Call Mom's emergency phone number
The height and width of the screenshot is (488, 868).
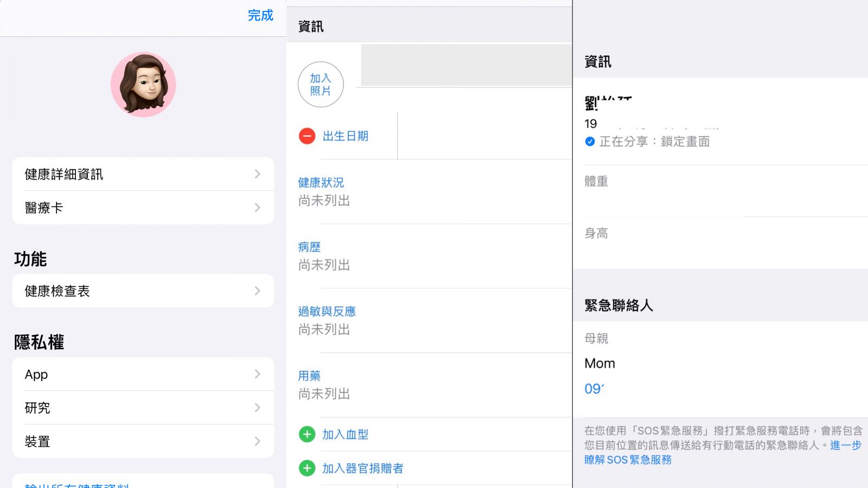(594, 389)
